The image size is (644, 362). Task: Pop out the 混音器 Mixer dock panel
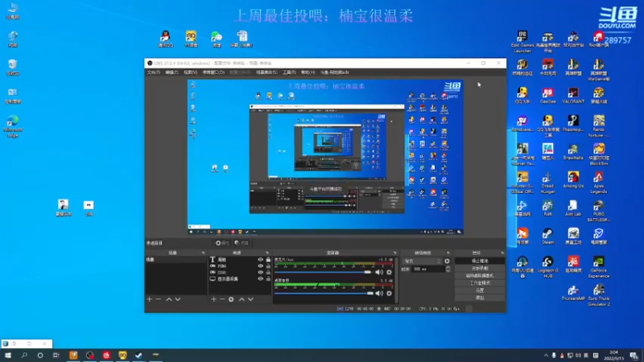click(x=395, y=253)
